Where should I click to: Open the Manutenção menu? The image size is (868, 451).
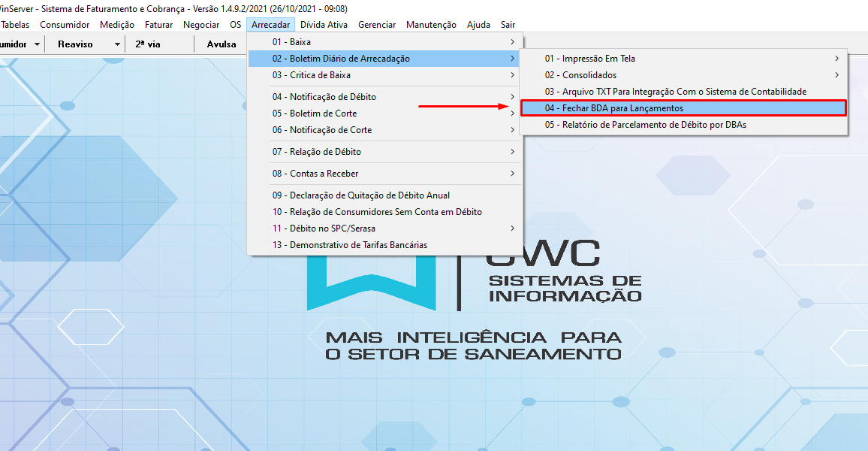click(431, 25)
